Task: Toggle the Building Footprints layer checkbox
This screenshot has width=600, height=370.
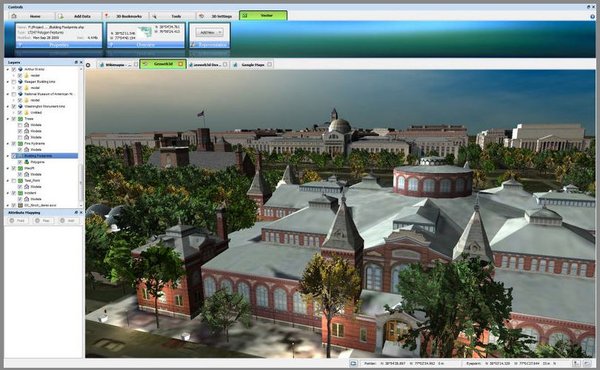Action: click(14, 156)
